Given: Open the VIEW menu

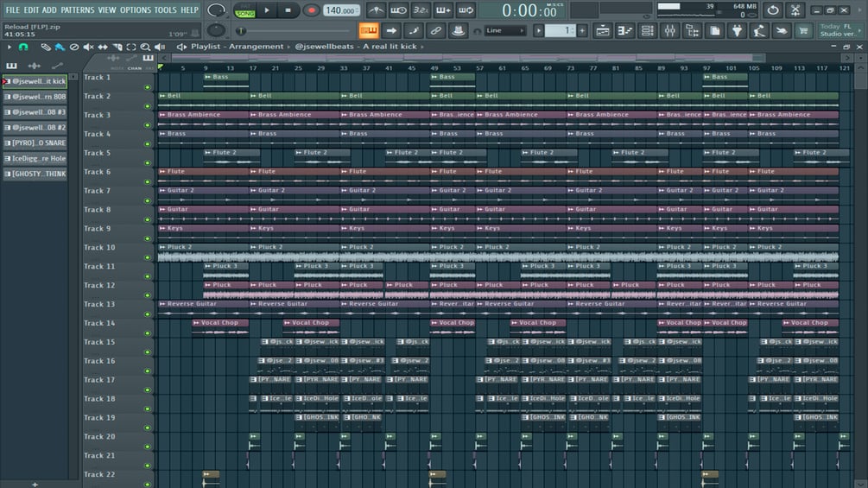Looking at the screenshot, I should click(x=107, y=10).
